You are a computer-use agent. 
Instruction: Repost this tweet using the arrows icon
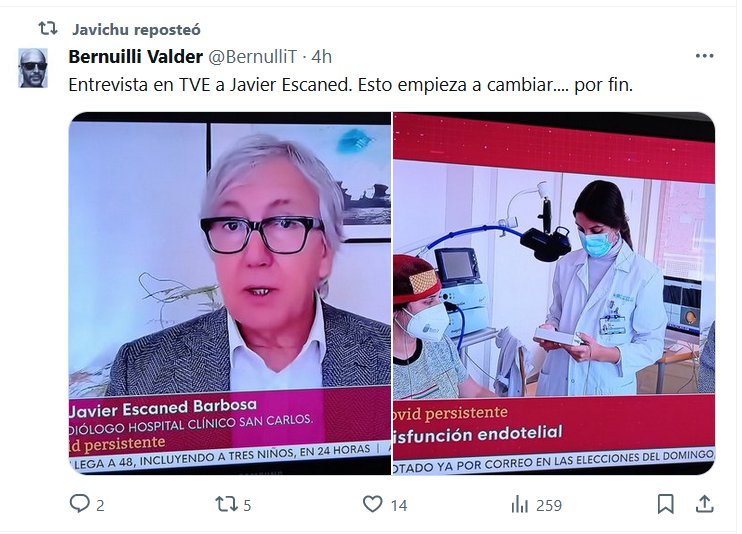(227, 504)
